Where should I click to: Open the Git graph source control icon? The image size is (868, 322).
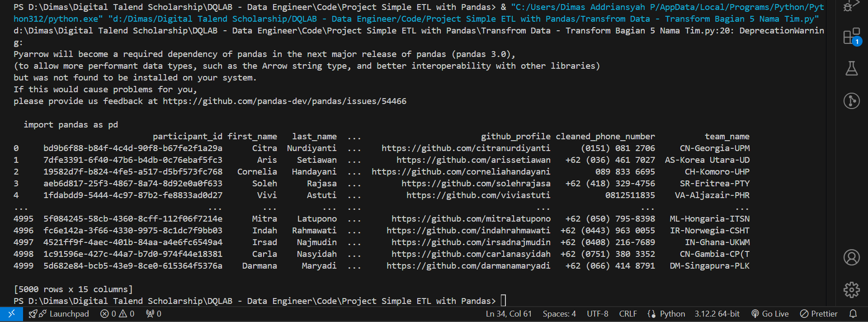click(x=851, y=100)
